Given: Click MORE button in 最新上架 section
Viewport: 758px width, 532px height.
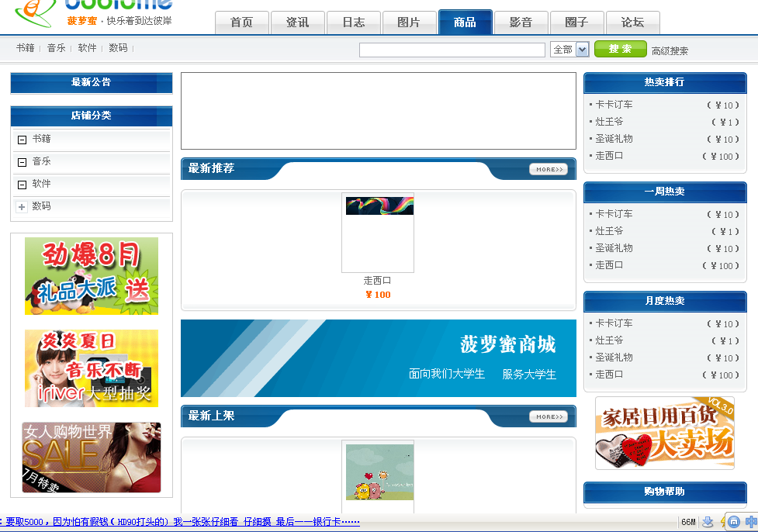Looking at the screenshot, I should [549, 416].
